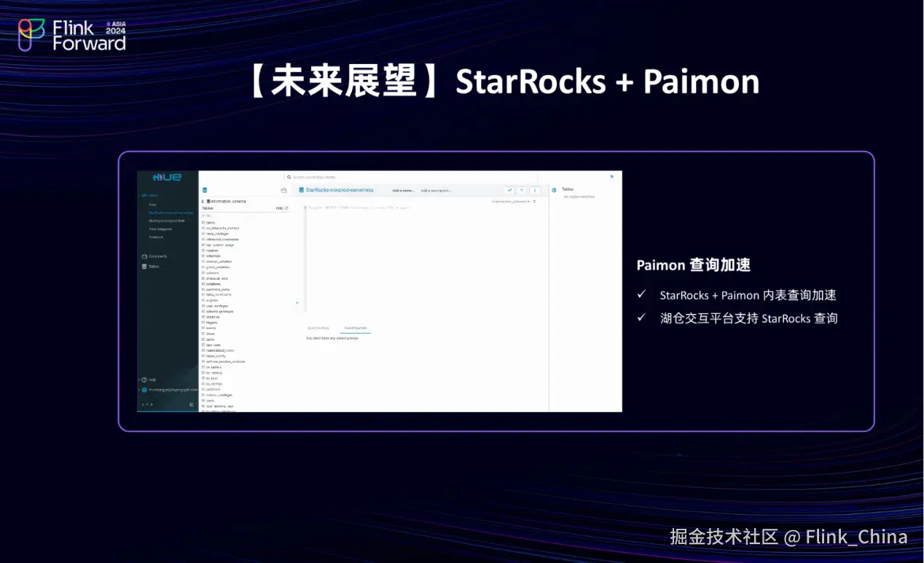924x563 pixels.
Task: Select the table_privileges table
Action: (x=217, y=234)
